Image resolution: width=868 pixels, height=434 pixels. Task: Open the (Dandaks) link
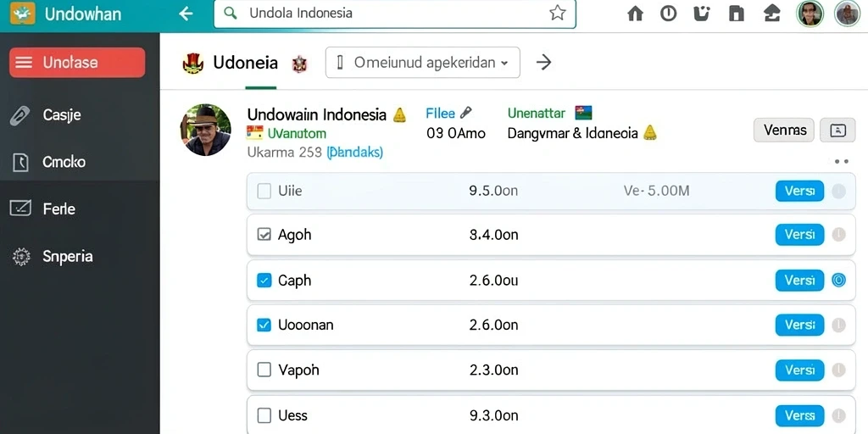(x=354, y=153)
